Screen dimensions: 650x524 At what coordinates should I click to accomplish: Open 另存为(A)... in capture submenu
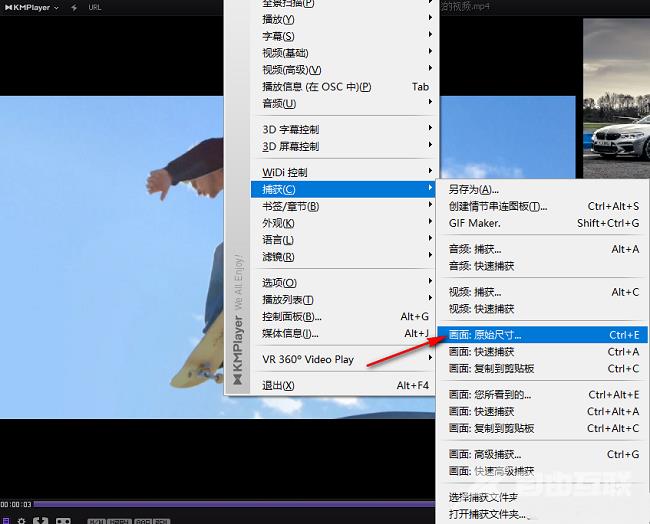[473, 190]
